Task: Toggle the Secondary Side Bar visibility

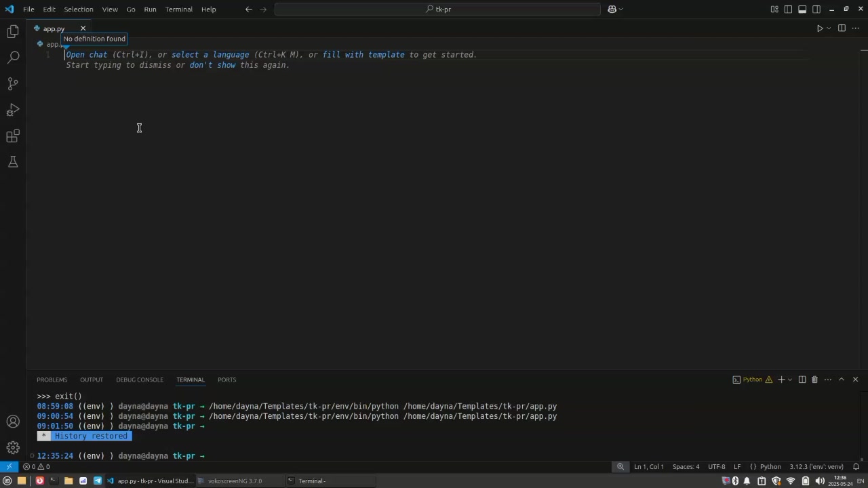Action: click(x=816, y=9)
